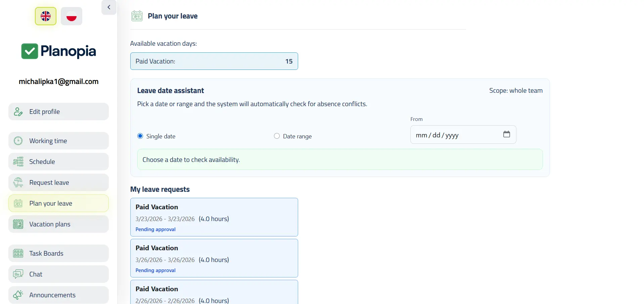Click the Request leave umbrella icon
The width and height of the screenshot is (644, 304).
(18, 183)
